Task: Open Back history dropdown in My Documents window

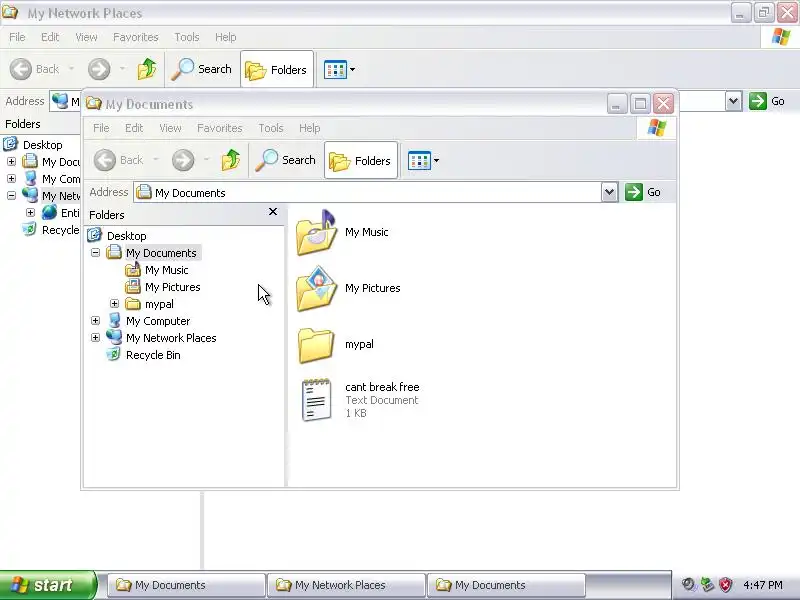Action: [x=156, y=160]
